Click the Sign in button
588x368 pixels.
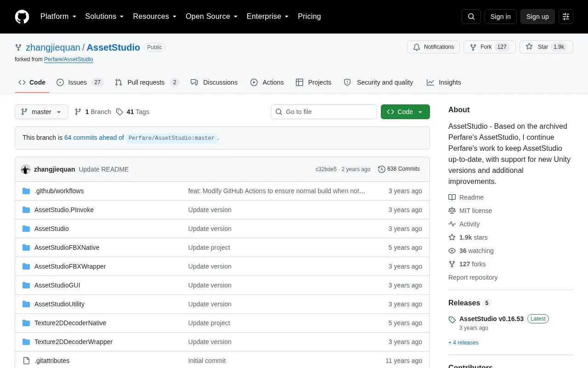click(x=501, y=17)
